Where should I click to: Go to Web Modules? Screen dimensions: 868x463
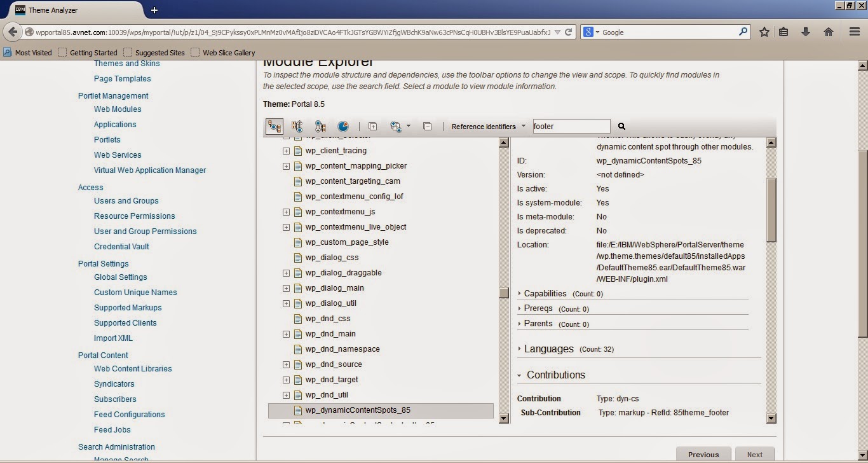(118, 109)
